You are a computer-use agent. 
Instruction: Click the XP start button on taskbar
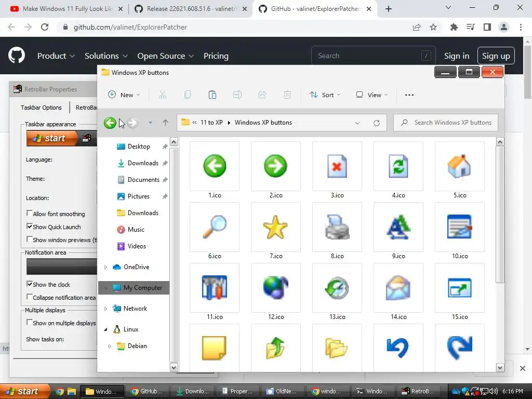click(x=24, y=391)
